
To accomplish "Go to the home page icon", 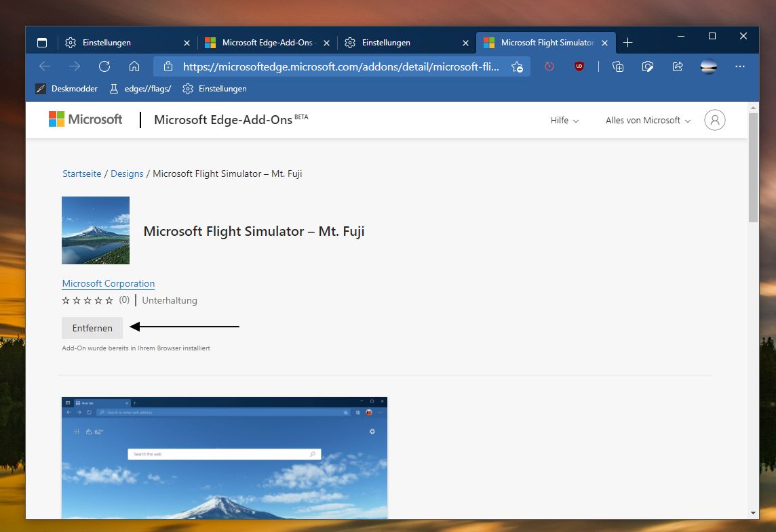I will (x=134, y=66).
